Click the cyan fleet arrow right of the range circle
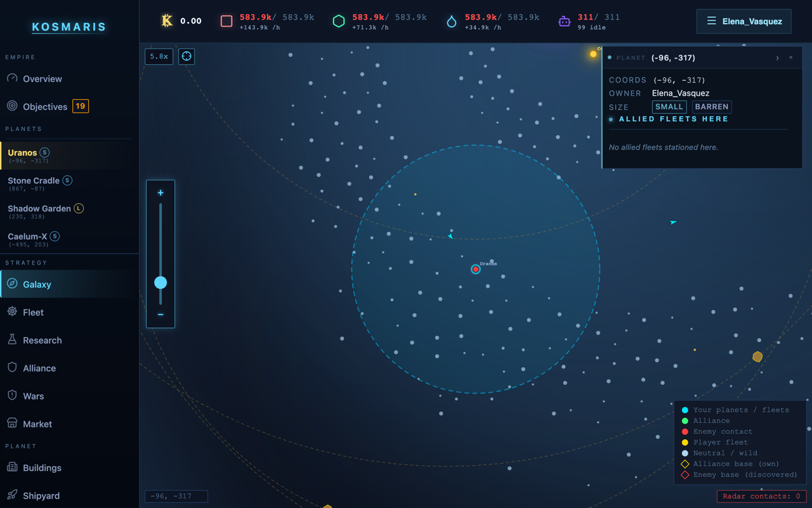The width and height of the screenshot is (812, 508). point(673,222)
